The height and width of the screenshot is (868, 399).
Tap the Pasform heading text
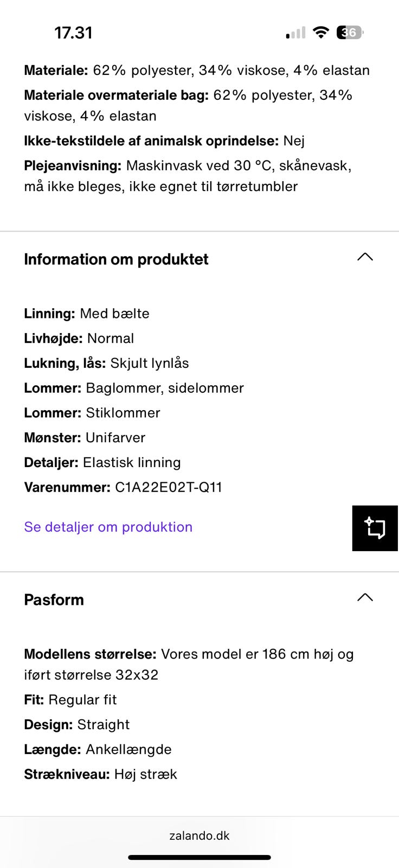(54, 599)
